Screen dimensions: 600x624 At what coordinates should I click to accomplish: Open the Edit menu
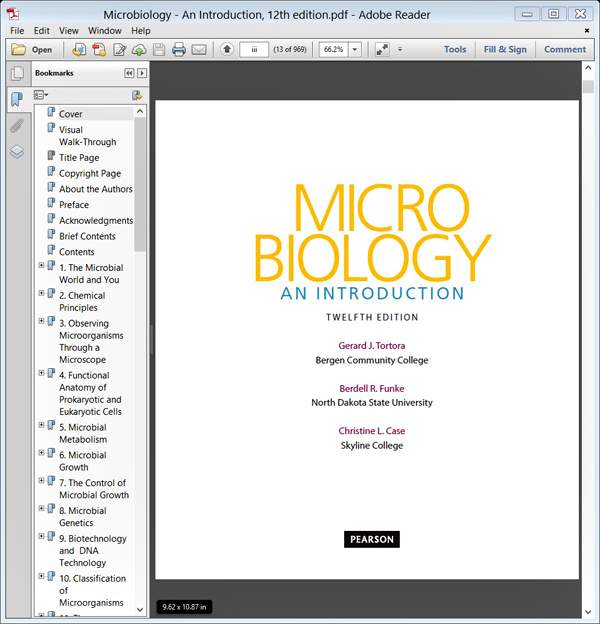coord(41,31)
